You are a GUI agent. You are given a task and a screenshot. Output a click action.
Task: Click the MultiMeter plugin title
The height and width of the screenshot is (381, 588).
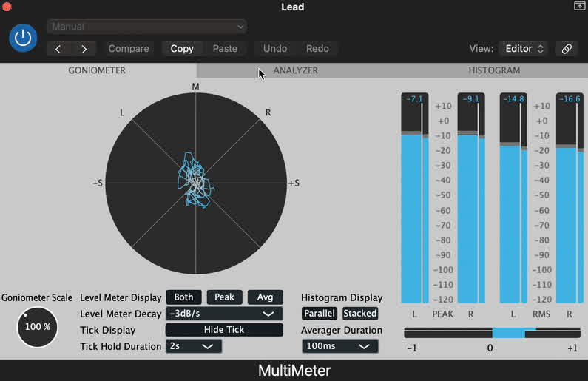tap(294, 371)
